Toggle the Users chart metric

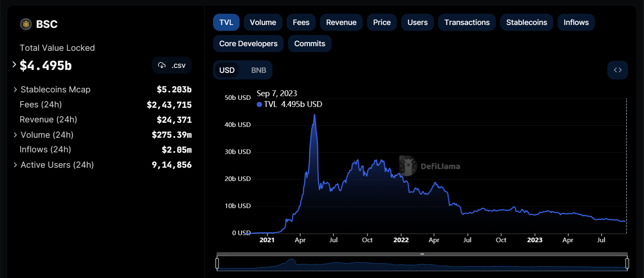(418, 22)
